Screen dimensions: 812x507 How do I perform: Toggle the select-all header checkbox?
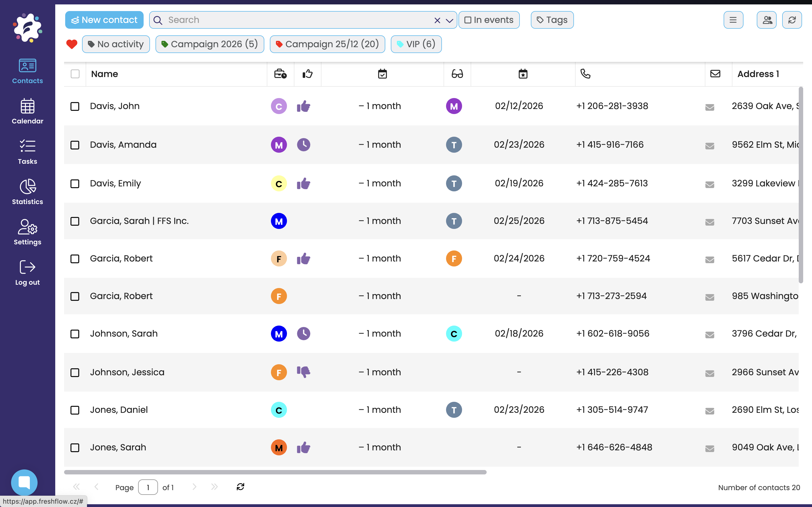(x=75, y=74)
